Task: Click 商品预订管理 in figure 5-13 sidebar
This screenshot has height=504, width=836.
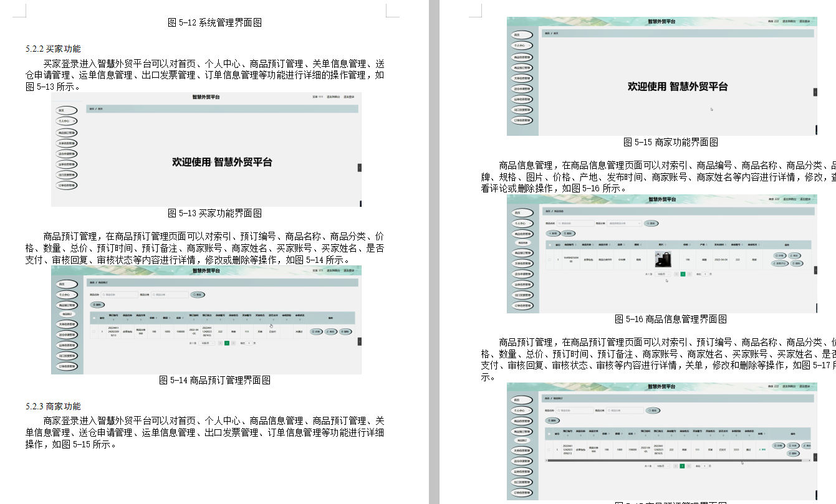Action: tap(67, 133)
